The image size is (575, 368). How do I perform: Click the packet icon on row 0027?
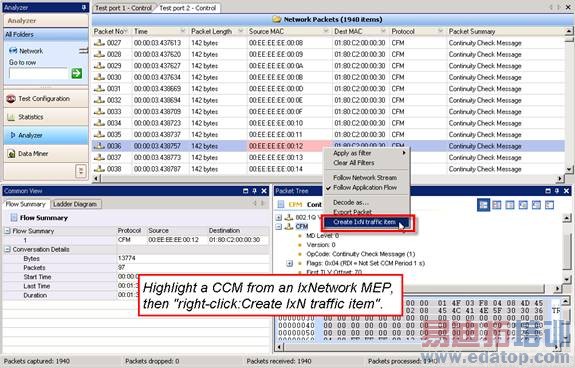pos(99,43)
